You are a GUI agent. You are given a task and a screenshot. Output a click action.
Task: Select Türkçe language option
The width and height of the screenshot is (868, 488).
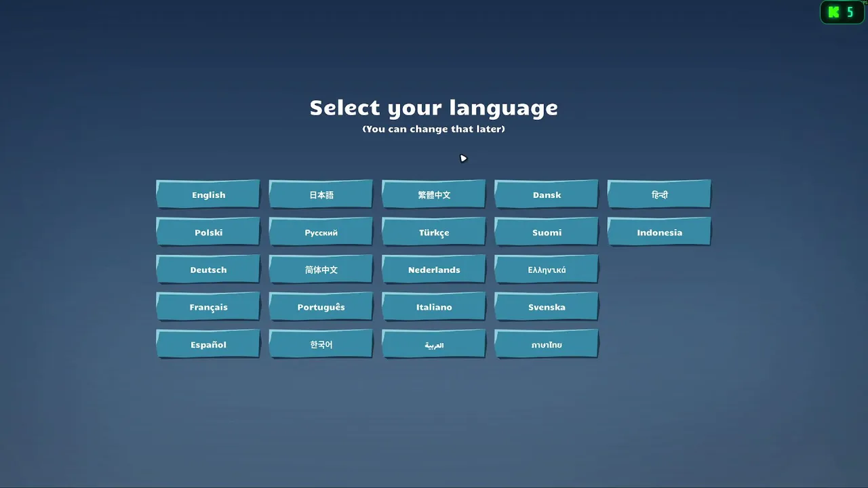[x=434, y=232]
